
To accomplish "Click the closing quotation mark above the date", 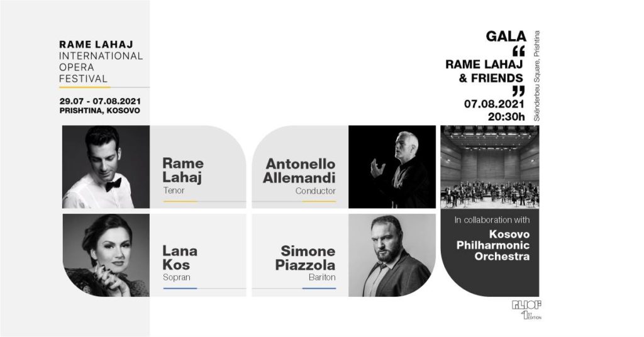I will 519,91.
